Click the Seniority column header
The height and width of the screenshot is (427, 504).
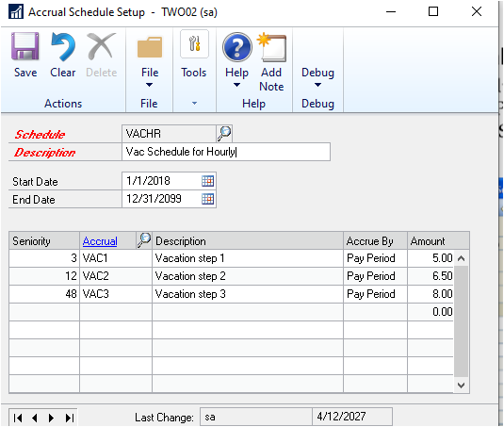click(44, 240)
